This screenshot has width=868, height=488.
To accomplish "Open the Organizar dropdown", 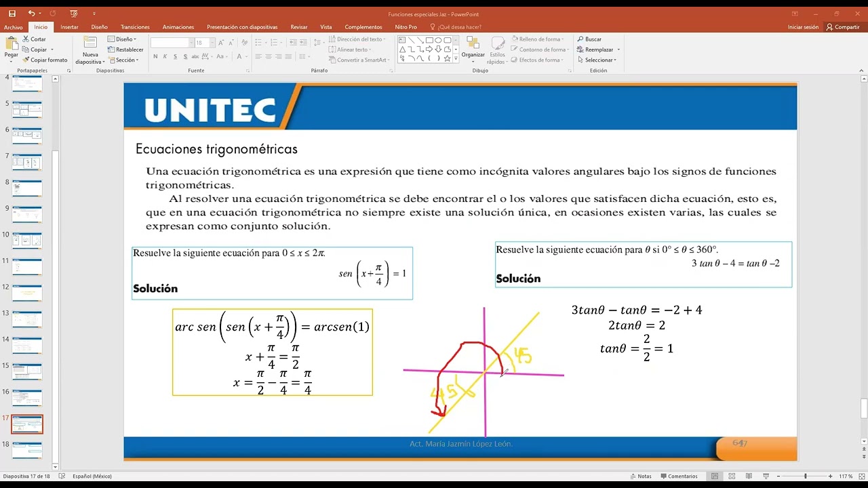I will [x=473, y=50].
